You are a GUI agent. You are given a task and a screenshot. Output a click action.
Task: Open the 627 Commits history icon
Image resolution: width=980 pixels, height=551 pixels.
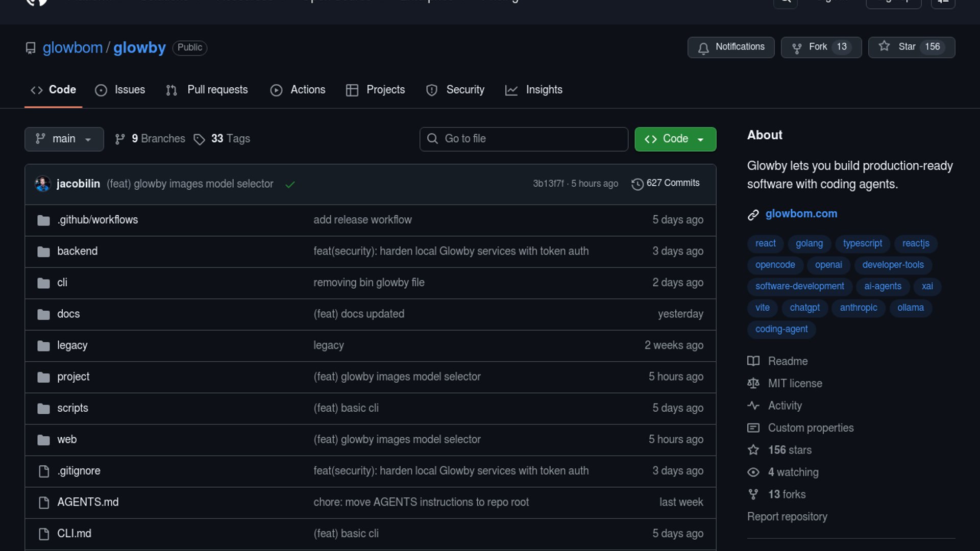click(x=637, y=184)
